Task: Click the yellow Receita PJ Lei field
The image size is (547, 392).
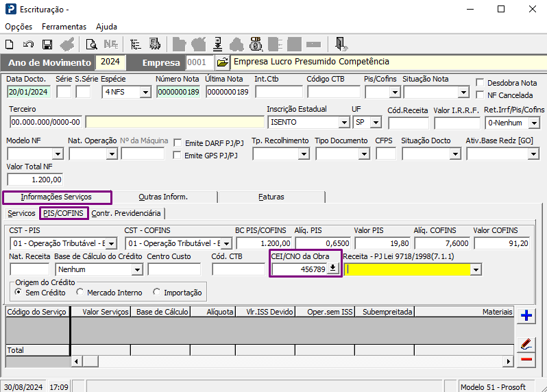Action: tap(407, 269)
